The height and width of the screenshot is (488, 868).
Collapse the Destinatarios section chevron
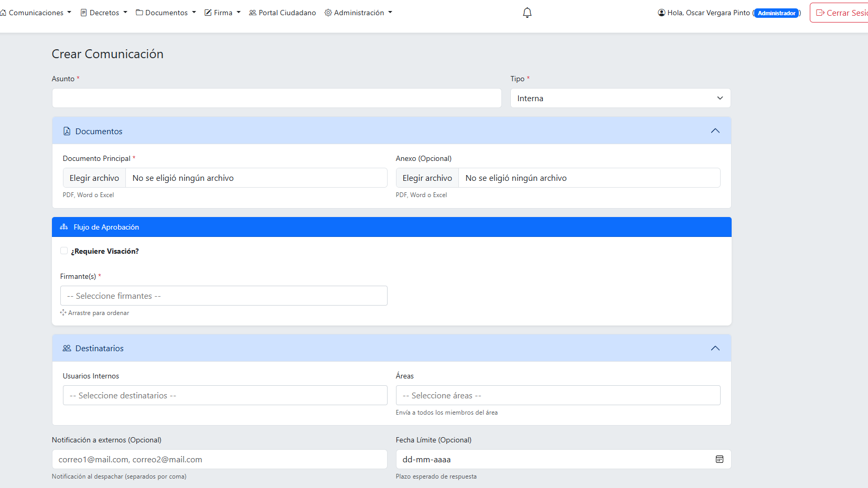[x=715, y=348]
